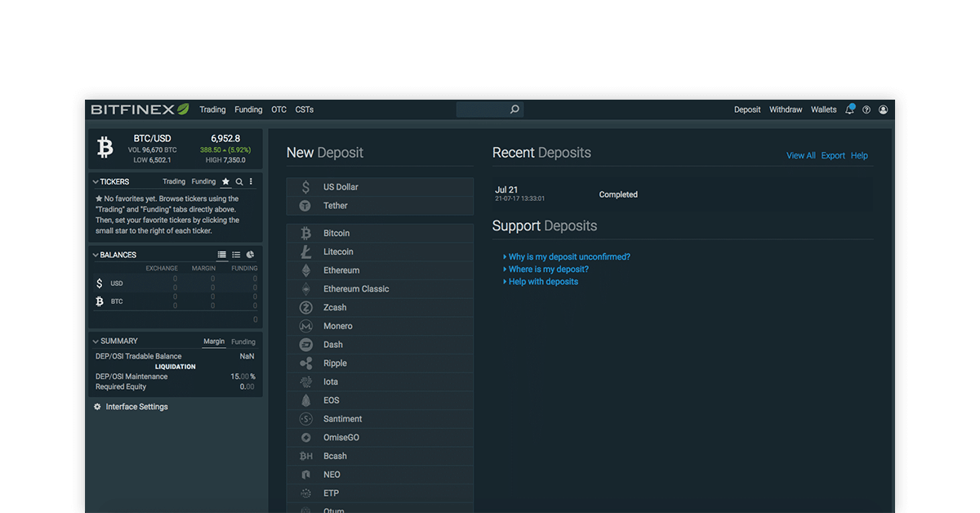Screen dimensions: 980x513
Task: Click the Bcash coin icon
Action: 306,456
